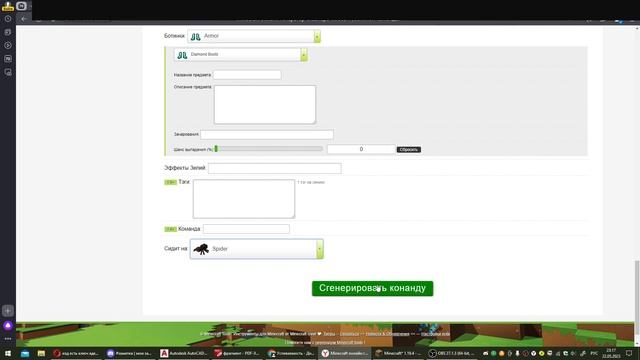Screen dimensions: 640x360
Task: Focus the drop chance number box
Action: pos(361,149)
